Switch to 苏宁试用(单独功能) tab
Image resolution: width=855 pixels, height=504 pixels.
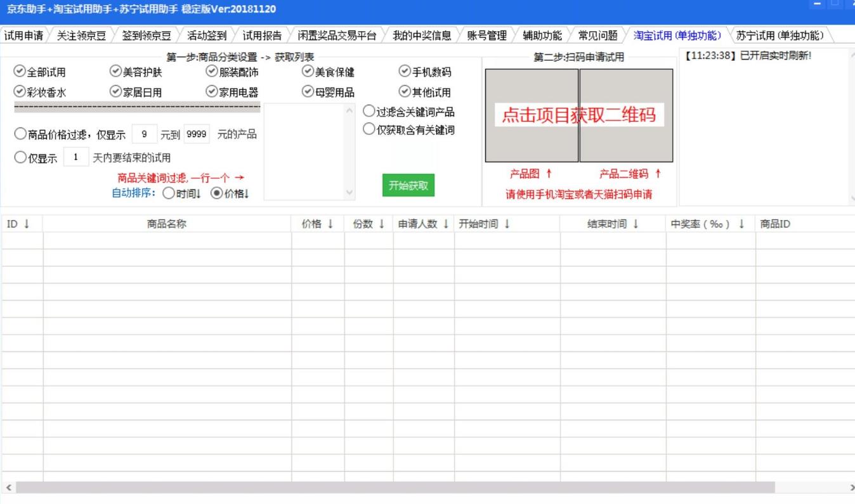[780, 36]
